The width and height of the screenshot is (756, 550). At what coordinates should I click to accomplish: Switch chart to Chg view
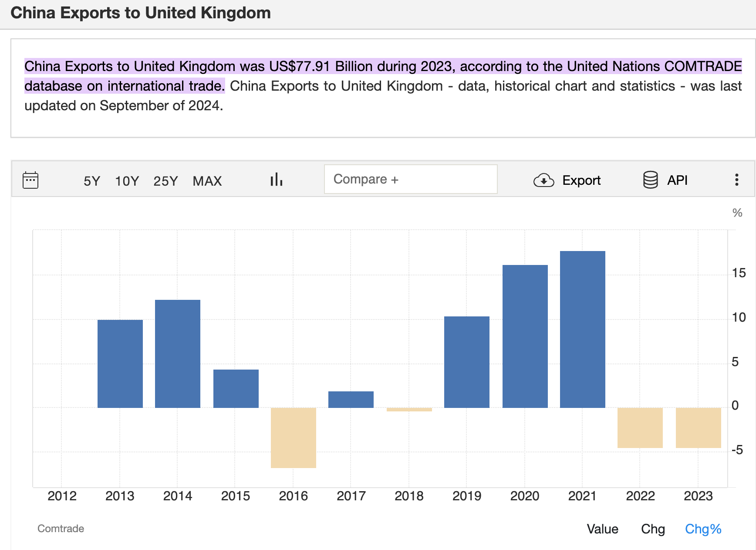point(653,529)
